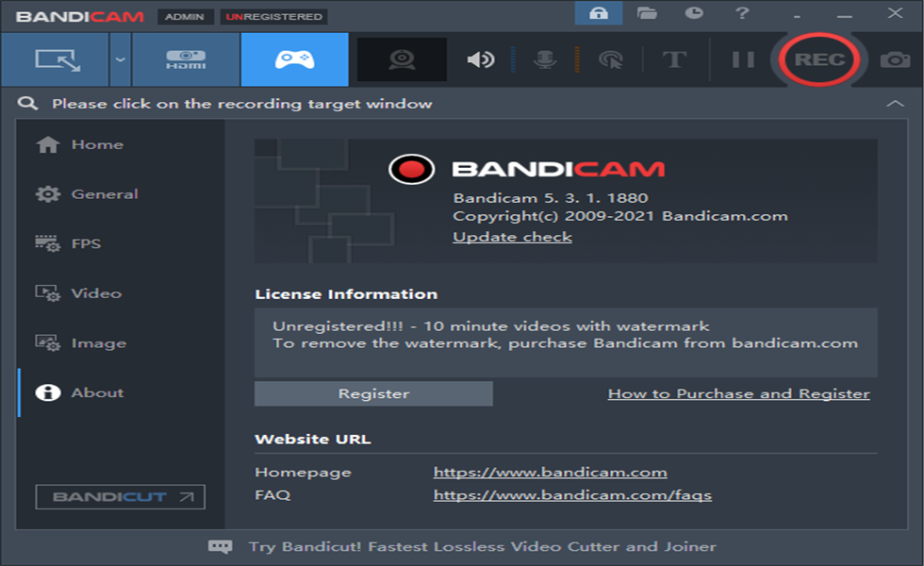Click the microphone volume level meter
Screen dimensions: 924x566
click(x=577, y=59)
